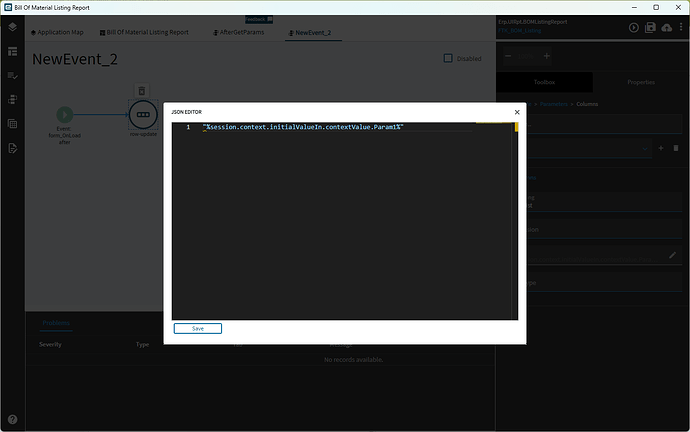The image size is (690, 432).
Task: Click the save disk icon in top right
Action: (650, 28)
